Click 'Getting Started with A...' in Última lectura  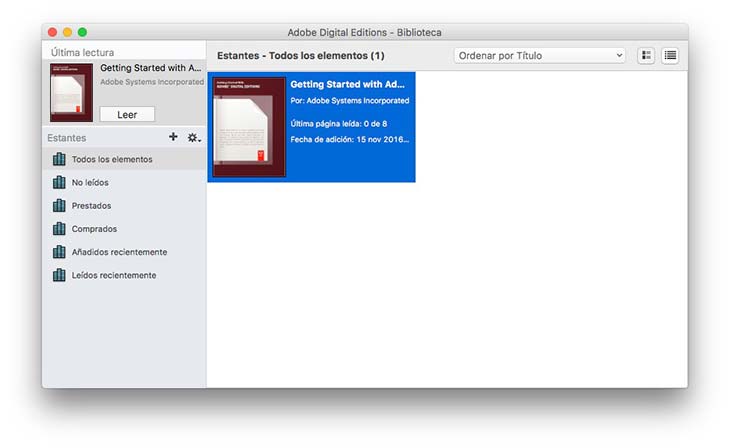pyautogui.click(x=151, y=68)
